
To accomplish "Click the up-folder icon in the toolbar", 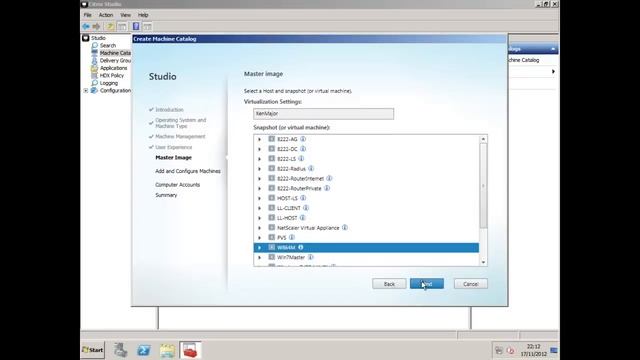I will [x=110, y=27].
